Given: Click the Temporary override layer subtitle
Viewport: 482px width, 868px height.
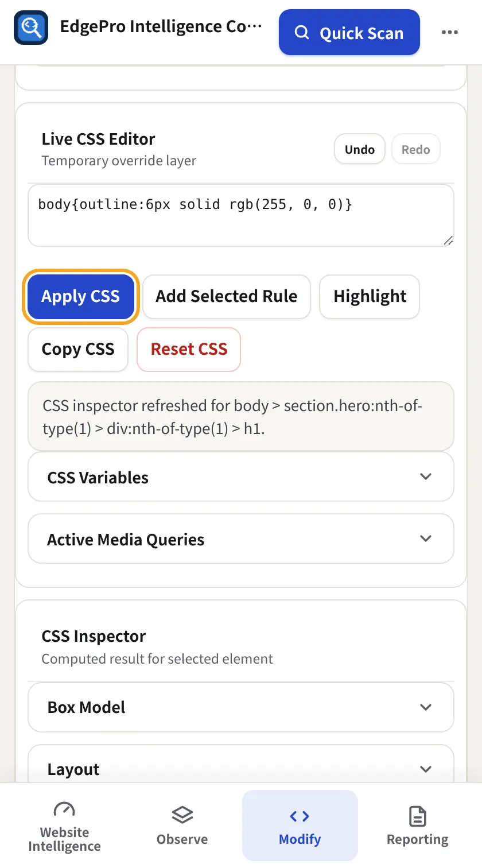Looking at the screenshot, I should (x=119, y=161).
